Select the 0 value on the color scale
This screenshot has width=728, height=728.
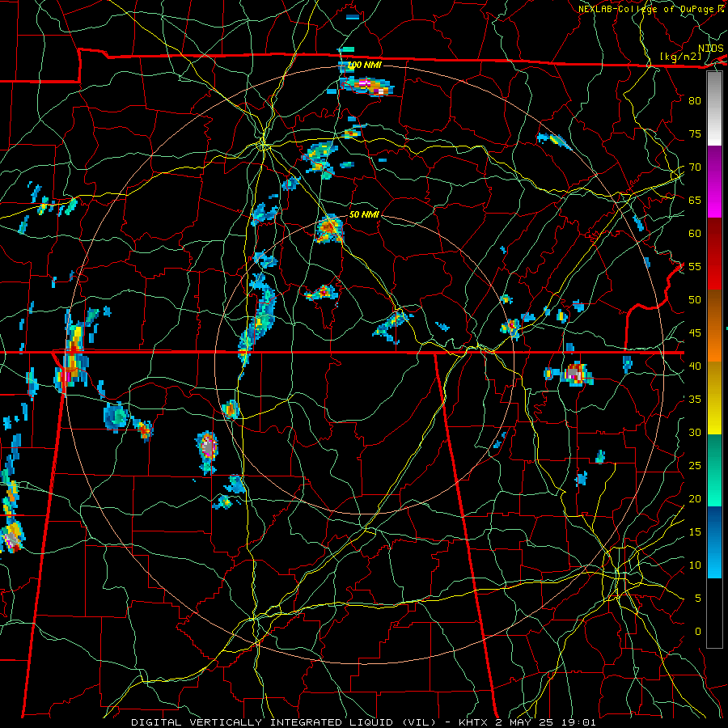click(698, 632)
